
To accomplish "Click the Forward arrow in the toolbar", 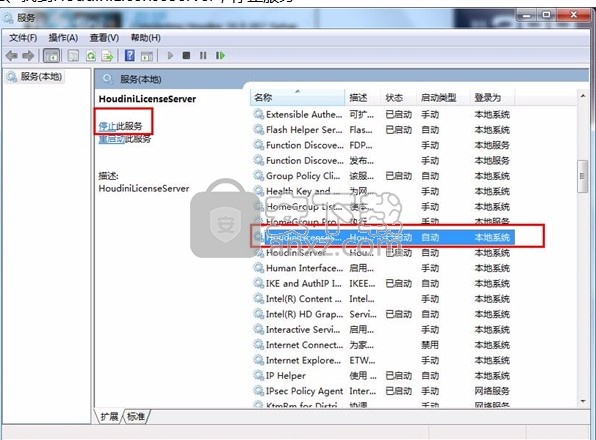I will tap(28, 56).
